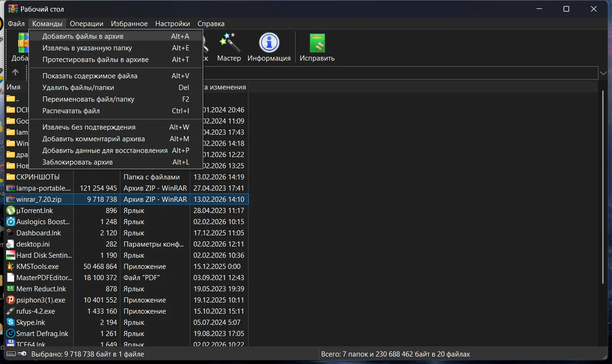612x364 pixels.
Task: Click the key icon in status bar
Action: (22, 354)
